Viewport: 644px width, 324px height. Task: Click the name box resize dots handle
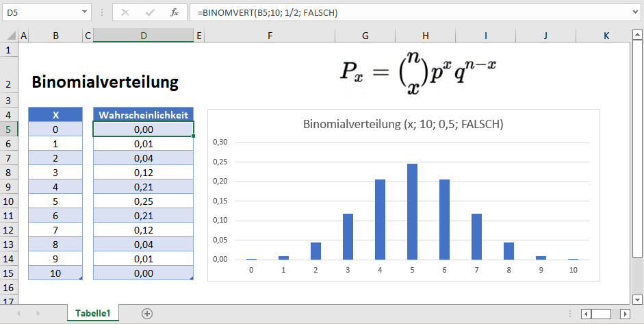click(102, 13)
